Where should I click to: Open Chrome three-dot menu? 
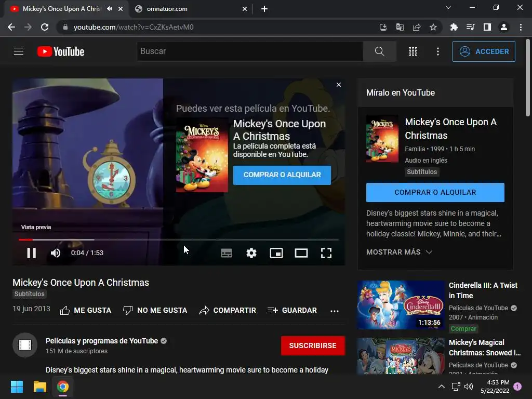point(521,27)
